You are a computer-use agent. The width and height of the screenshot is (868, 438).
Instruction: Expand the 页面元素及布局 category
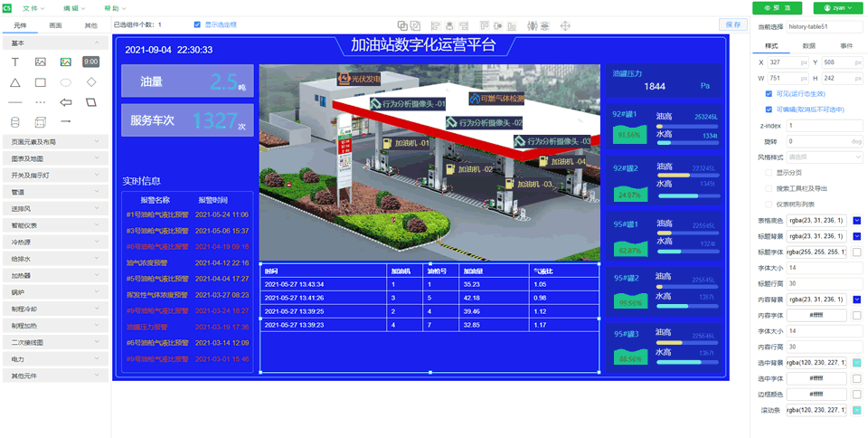tap(55, 142)
